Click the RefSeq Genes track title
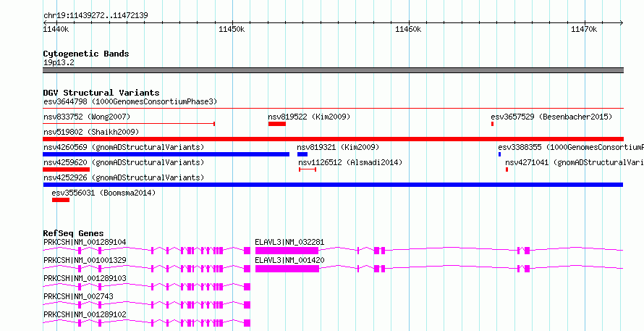Screen dimensions: 644x331 tap(74, 233)
